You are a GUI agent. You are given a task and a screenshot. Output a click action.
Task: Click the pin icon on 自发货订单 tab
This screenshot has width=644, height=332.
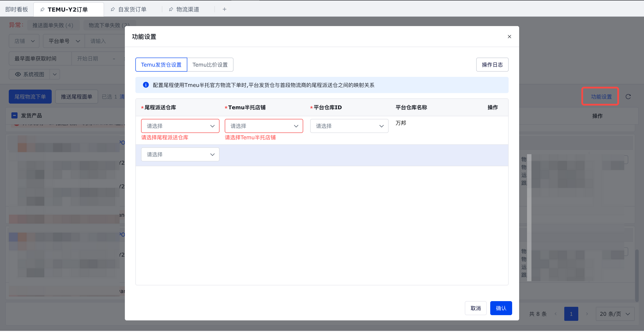(113, 9)
